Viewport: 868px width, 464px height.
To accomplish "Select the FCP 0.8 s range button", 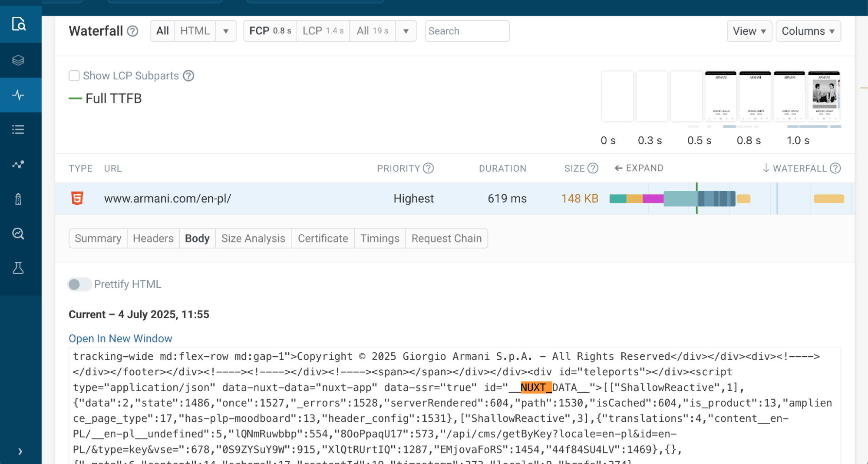I will tap(270, 31).
